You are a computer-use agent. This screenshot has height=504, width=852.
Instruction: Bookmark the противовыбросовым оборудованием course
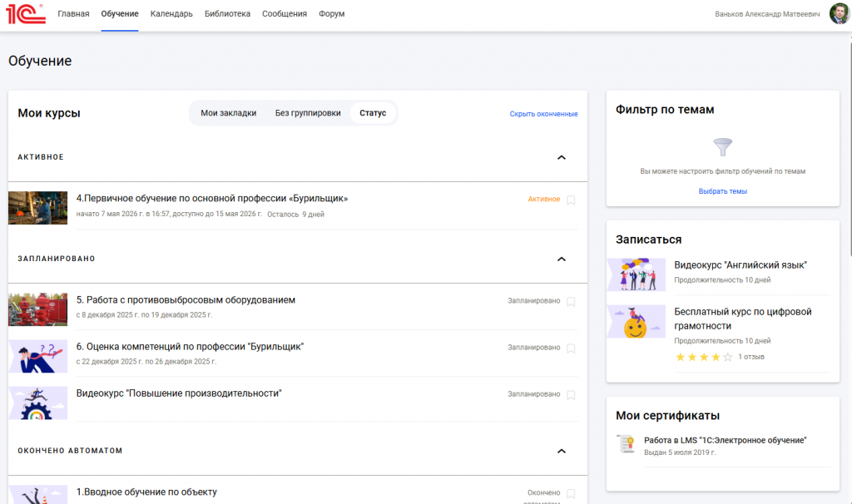571,301
